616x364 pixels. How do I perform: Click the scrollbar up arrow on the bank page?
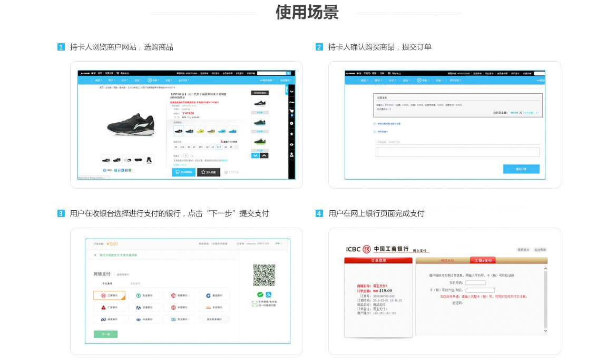tap(545, 269)
